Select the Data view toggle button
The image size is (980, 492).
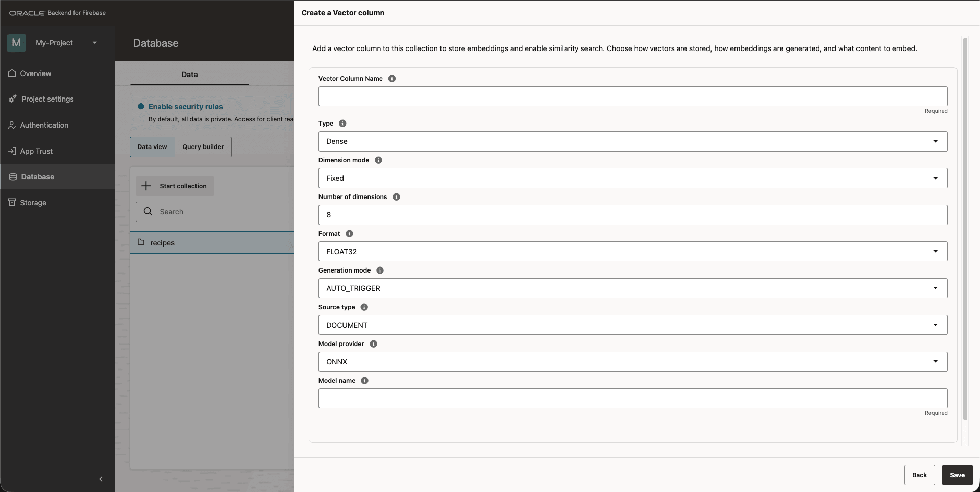(152, 147)
